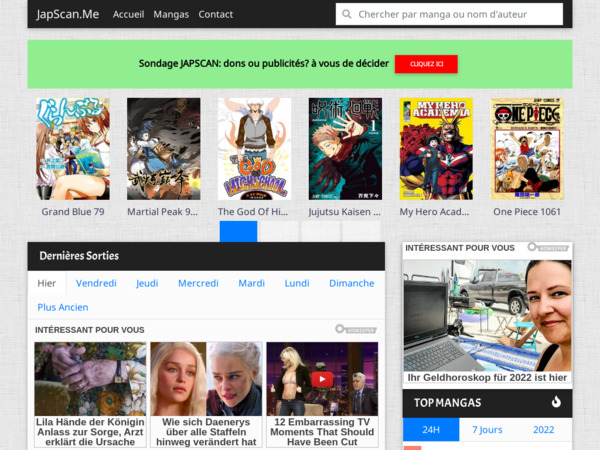The image size is (600, 450).
Task: Click the My Hero Academia title link
Action: coord(434,212)
